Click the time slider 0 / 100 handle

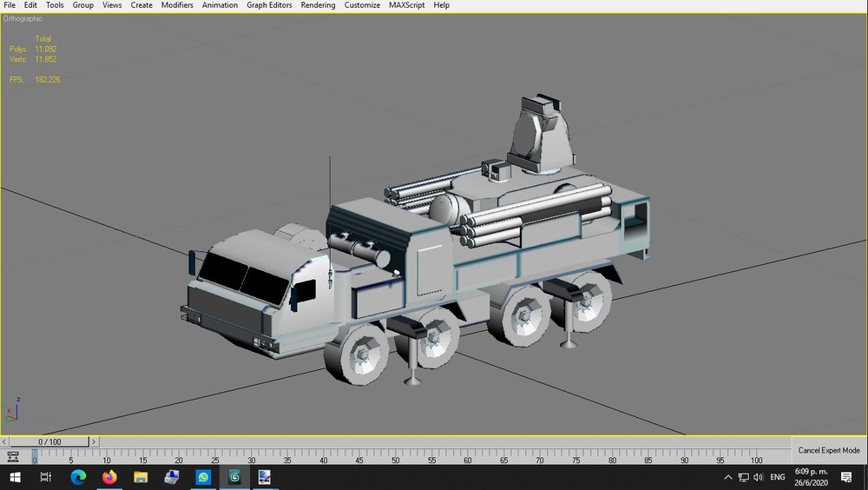tap(49, 441)
